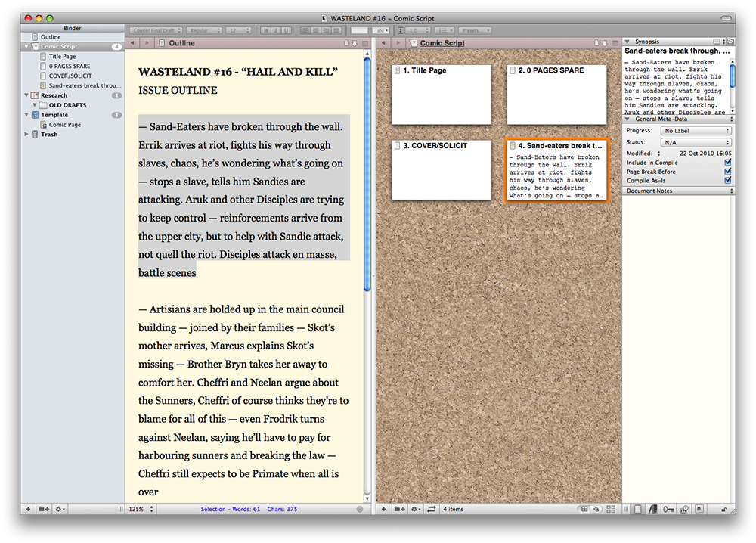The height and width of the screenshot is (543, 756).
Task: Open the Status N/A dropdown
Action: click(696, 142)
